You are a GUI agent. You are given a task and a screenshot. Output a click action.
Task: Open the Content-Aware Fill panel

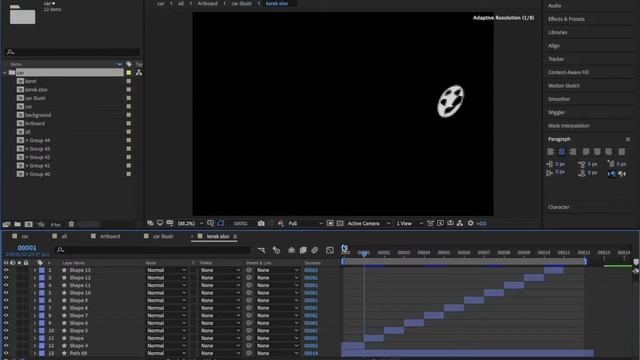pos(568,72)
